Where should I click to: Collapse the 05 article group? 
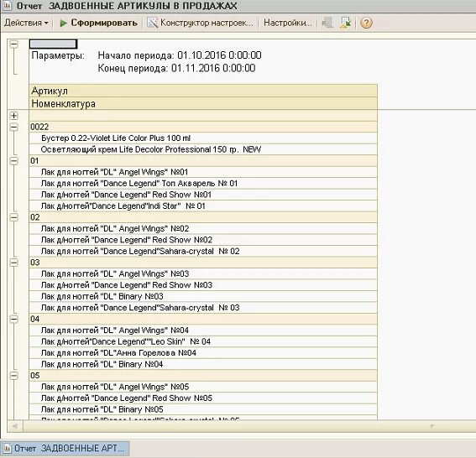[x=14, y=376]
